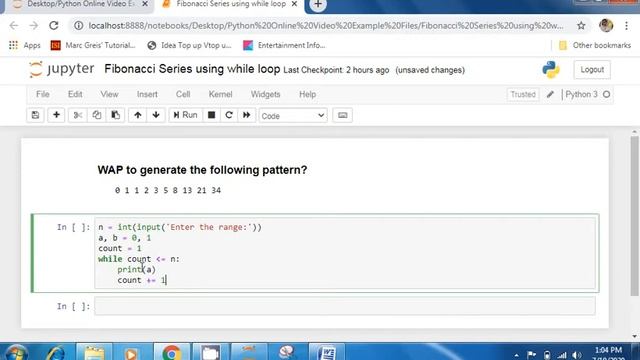The height and width of the screenshot is (360, 640).
Task: Click the localhost address bar
Action: [326, 26]
